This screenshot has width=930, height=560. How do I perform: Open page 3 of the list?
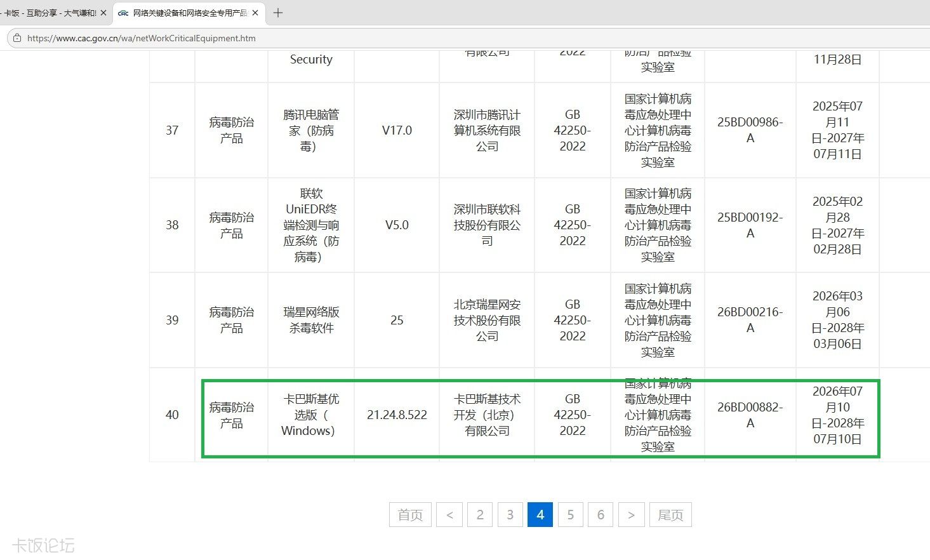point(510,515)
